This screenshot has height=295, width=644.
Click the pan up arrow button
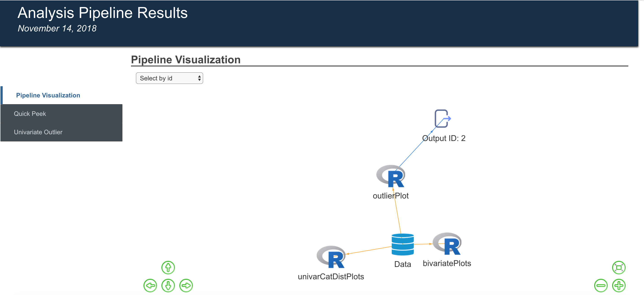coord(168,267)
